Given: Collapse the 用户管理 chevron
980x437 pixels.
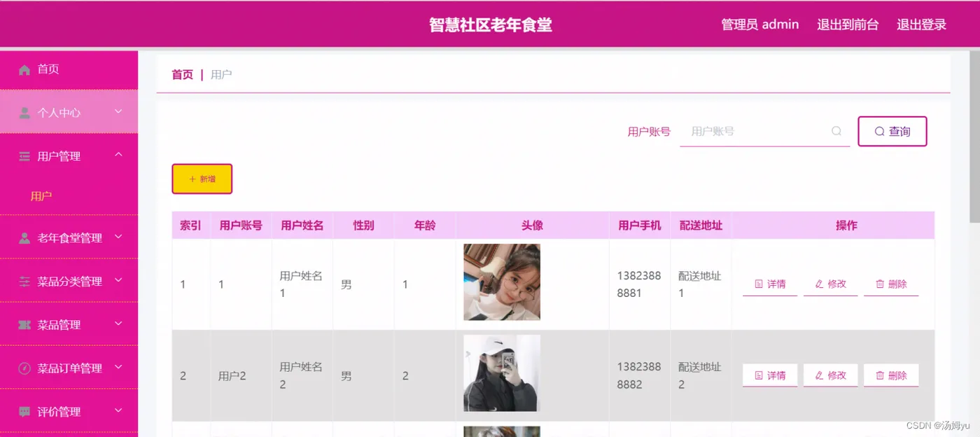Looking at the screenshot, I should coord(118,155).
